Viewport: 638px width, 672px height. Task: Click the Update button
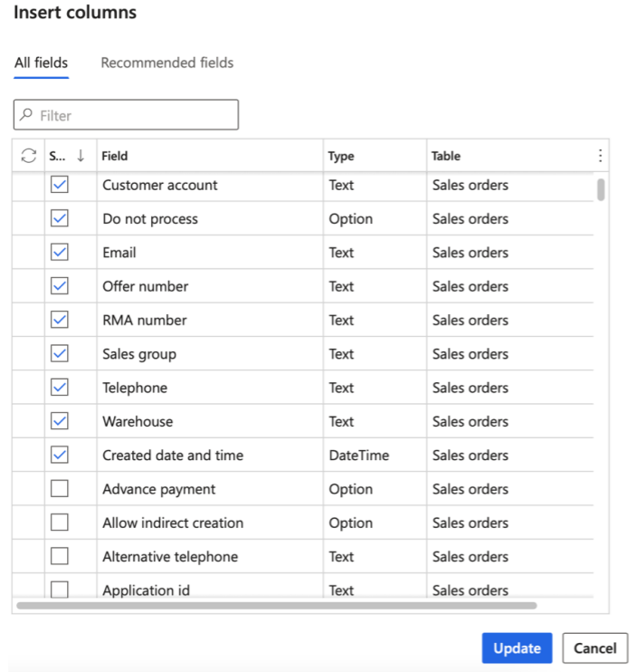coord(517,648)
